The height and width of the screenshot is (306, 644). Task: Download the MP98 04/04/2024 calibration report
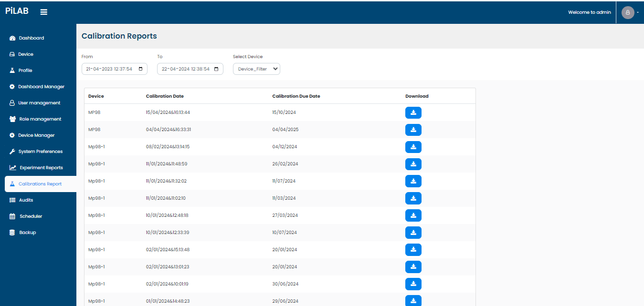[413, 130]
